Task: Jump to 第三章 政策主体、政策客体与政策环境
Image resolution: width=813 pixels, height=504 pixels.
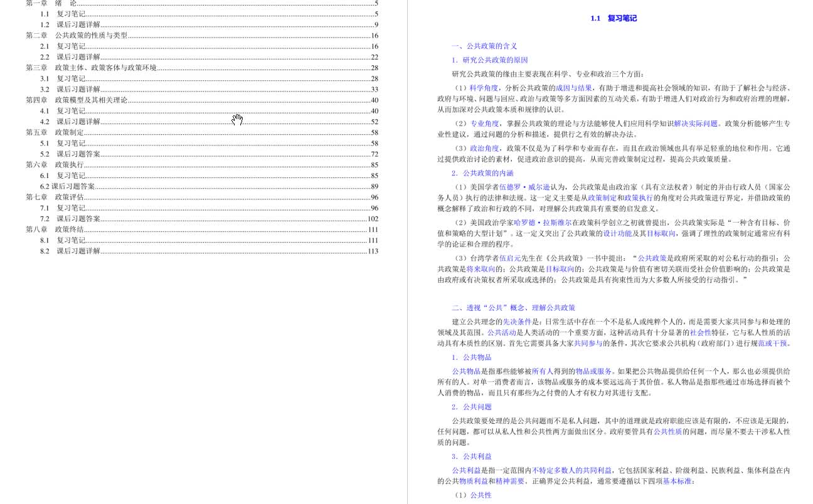Action: point(202,68)
